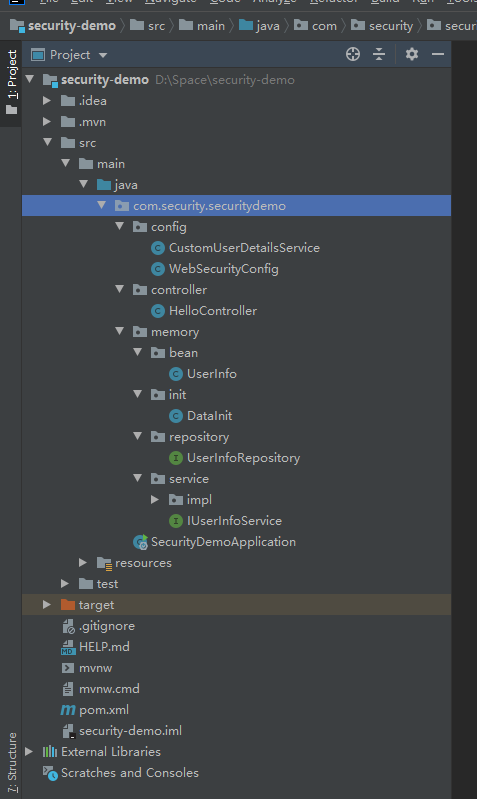The image size is (477, 799).
Task: Open the Structure tool window tab
Action: coord(12,763)
